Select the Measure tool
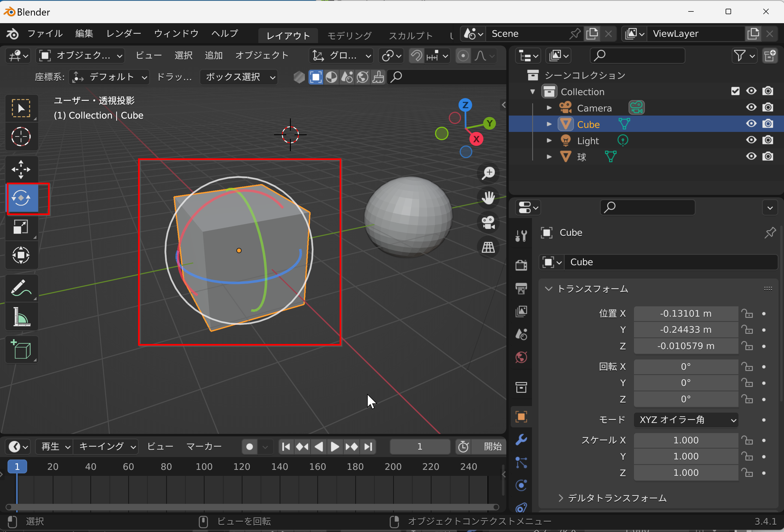Viewport: 784px width, 532px height. coord(21,317)
